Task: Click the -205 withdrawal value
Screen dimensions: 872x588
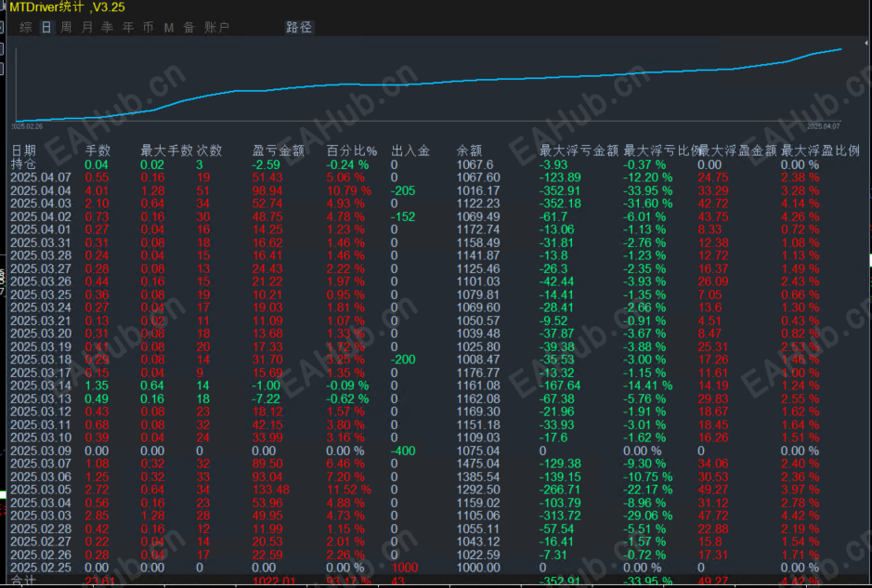Action: (403, 190)
